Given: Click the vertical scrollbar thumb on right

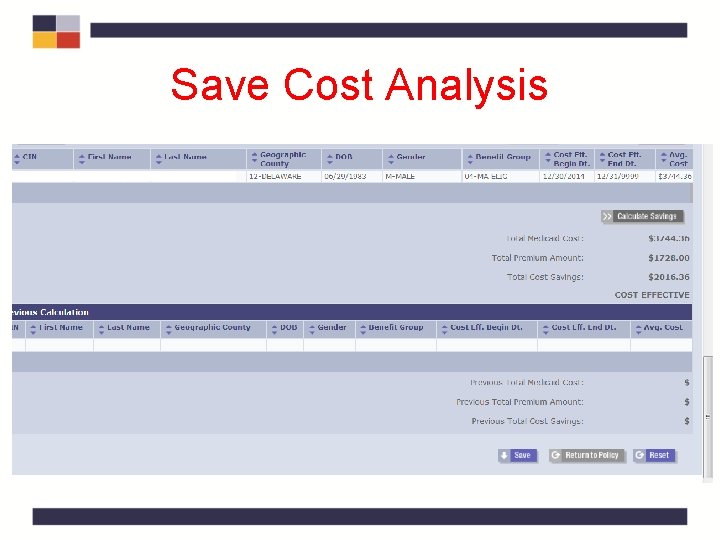Looking at the screenshot, I should [x=708, y=416].
